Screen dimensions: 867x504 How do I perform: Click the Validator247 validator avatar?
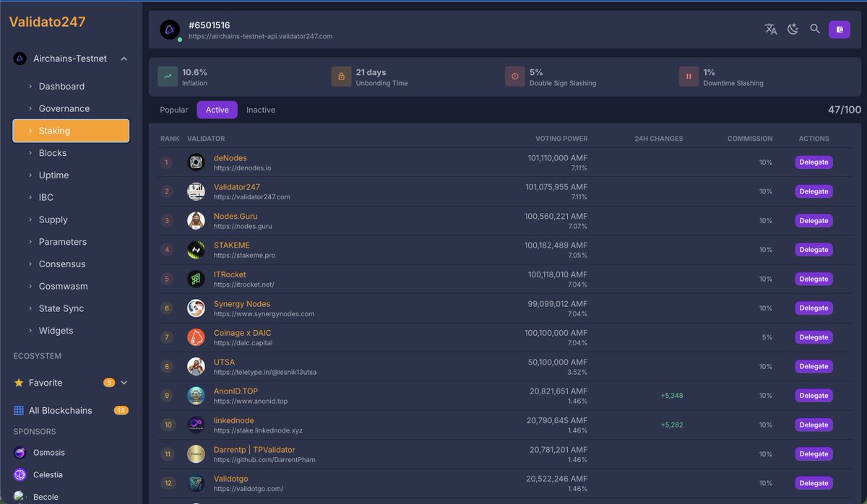[x=196, y=191]
